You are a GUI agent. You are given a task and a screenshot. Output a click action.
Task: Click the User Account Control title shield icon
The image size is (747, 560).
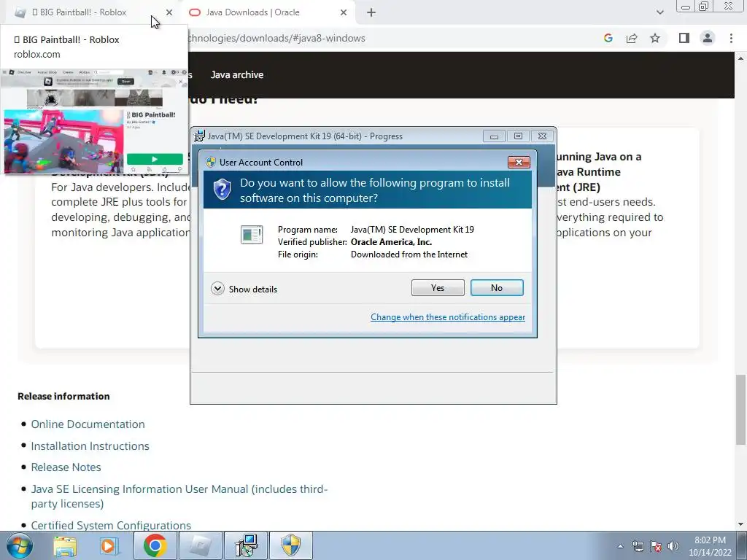point(211,163)
